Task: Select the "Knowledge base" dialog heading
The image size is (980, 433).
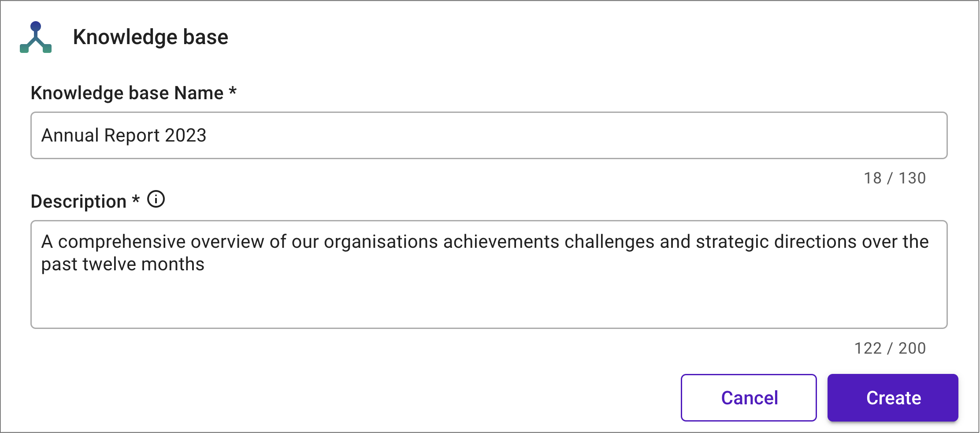Action: [x=151, y=37]
